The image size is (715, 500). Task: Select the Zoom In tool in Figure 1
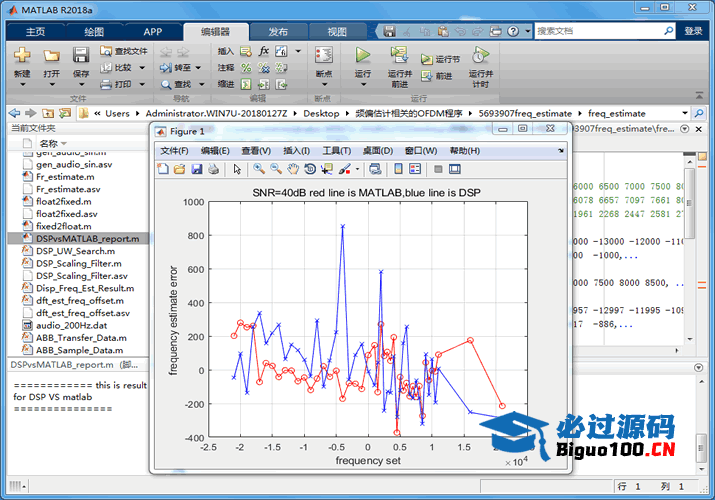pos(259,169)
